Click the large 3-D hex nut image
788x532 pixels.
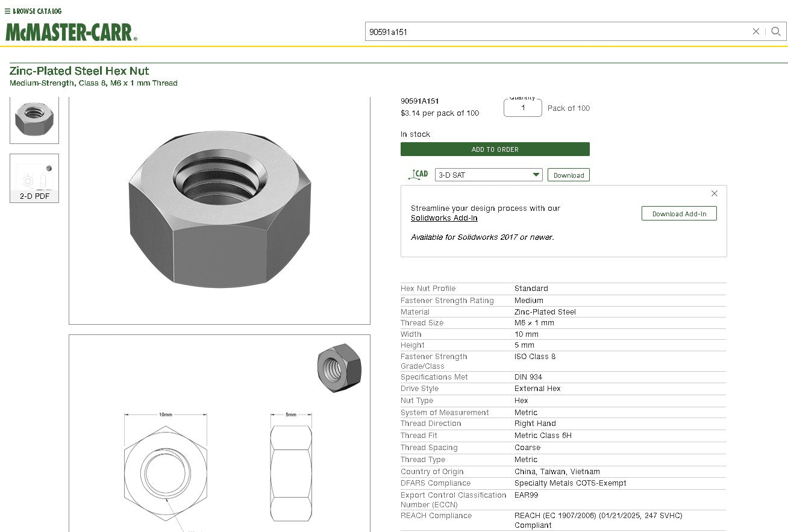click(219, 210)
